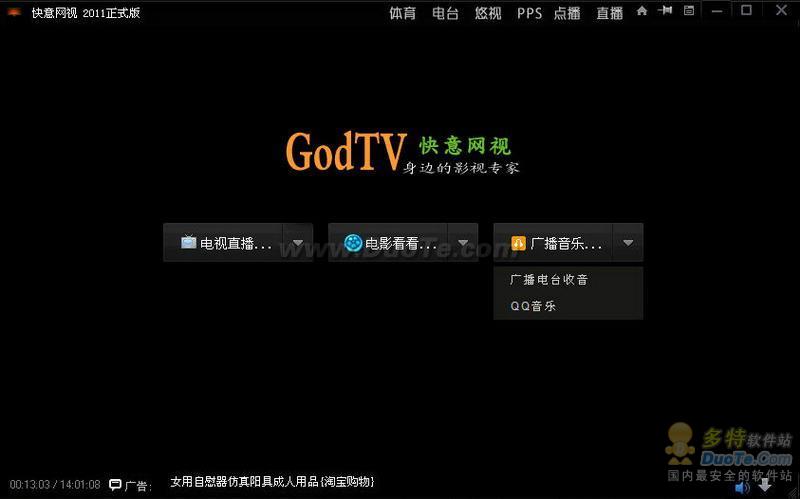This screenshot has width=800, height=499.
Task: Click the TV icon on 电视直播 button
Action: pos(188,243)
